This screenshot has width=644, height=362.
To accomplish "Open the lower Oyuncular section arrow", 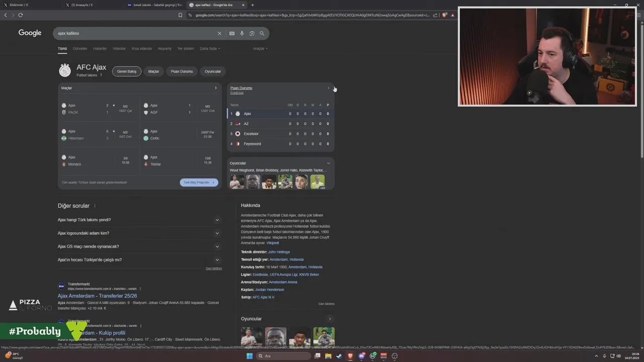I will click(x=330, y=319).
